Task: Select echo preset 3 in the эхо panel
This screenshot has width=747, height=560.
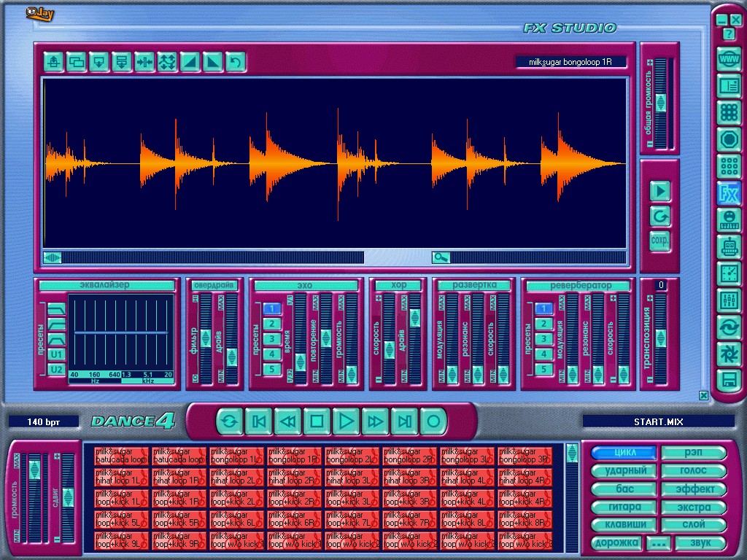Action: pos(271,339)
